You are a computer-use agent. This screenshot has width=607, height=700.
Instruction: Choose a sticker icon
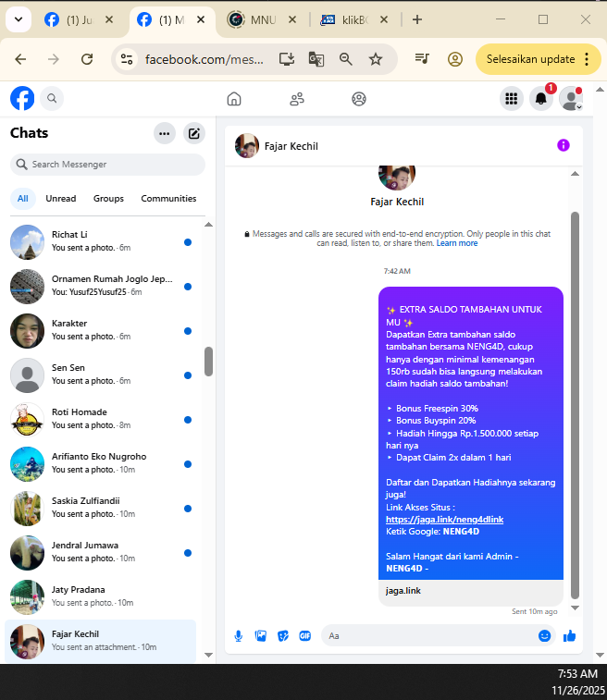pos(283,635)
